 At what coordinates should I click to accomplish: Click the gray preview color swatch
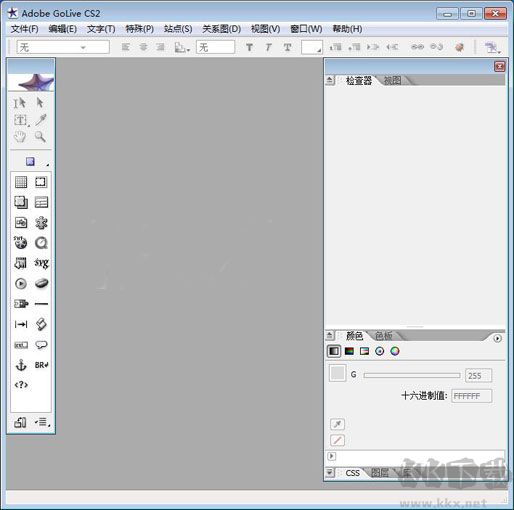(x=337, y=373)
